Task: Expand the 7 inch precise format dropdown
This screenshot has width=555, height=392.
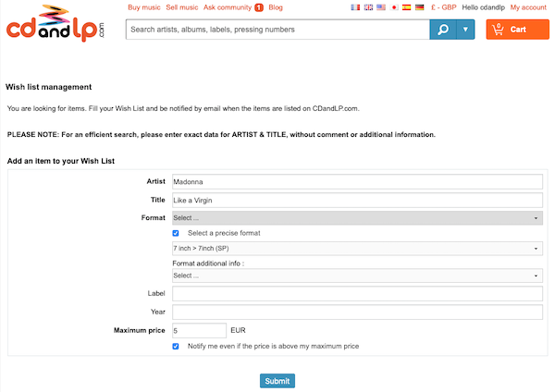Action: pyautogui.click(x=357, y=249)
